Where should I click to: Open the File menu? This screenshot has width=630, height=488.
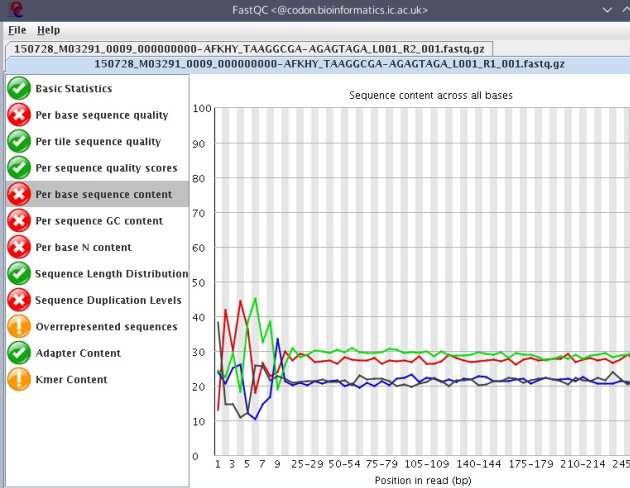click(17, 30)
